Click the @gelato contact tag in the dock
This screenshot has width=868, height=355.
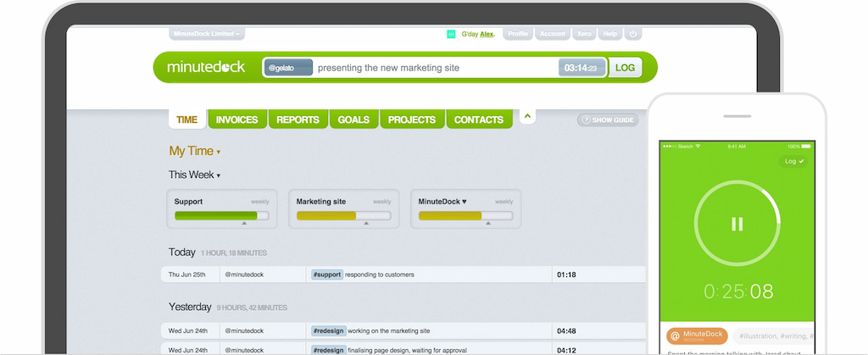288,68
